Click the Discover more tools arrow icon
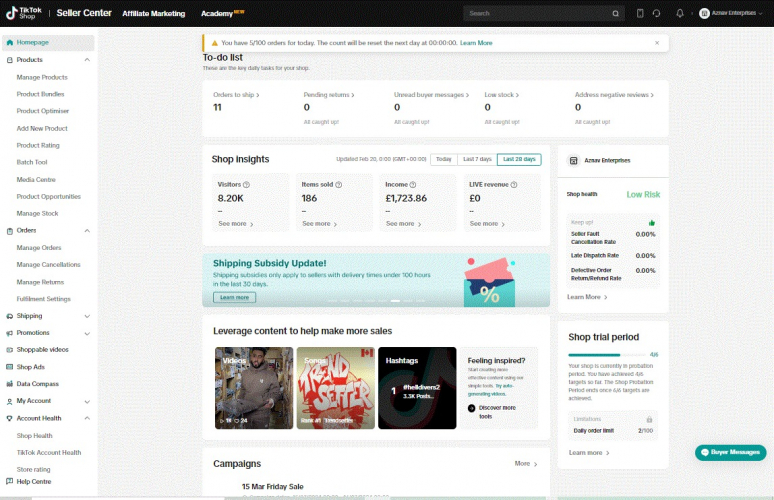 click(x=471, y=408)
